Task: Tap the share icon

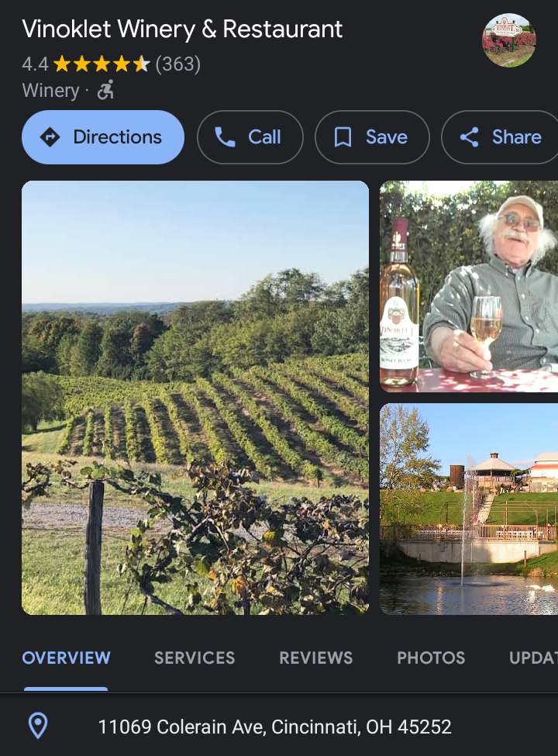Action: click(x=469, y=137)
